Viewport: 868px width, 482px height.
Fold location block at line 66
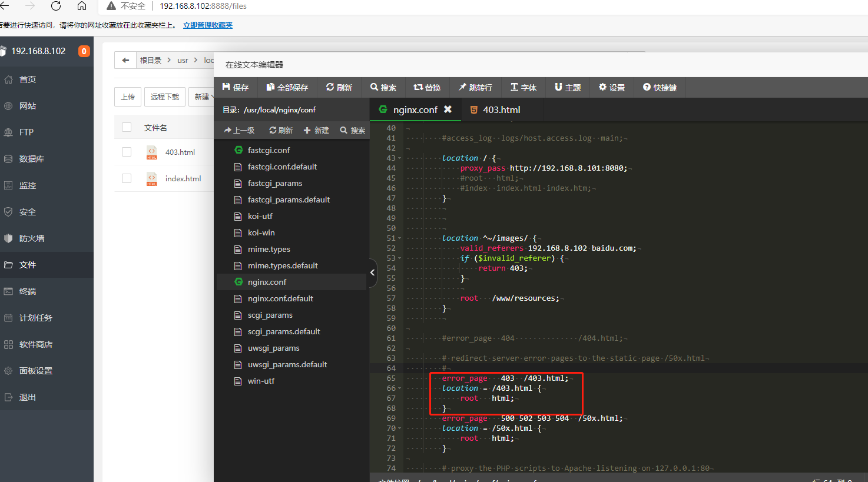(400, 388)
